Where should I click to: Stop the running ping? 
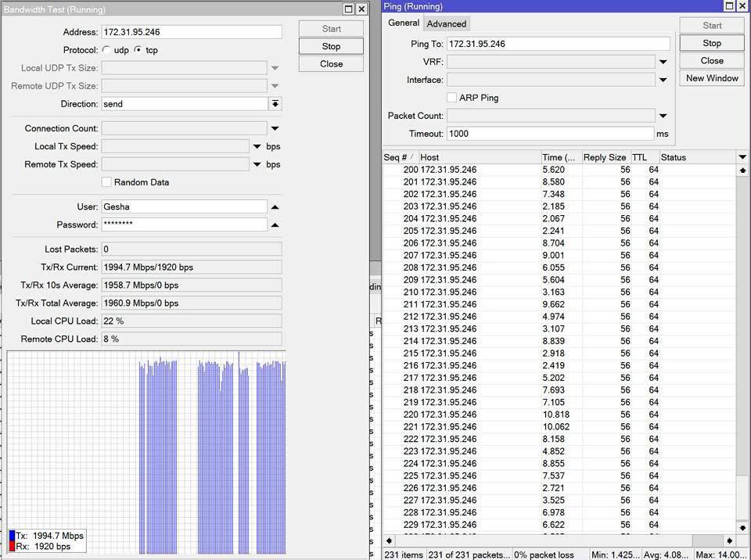point(712,43)
